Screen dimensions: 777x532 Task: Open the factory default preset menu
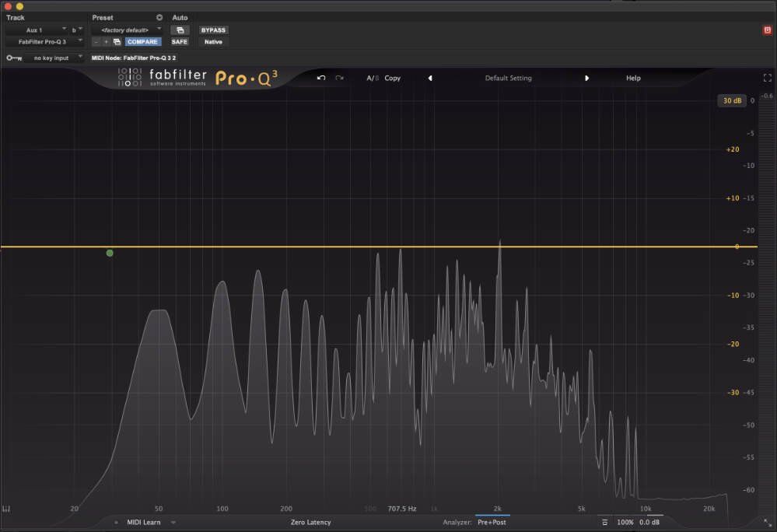tap(127, 30)
